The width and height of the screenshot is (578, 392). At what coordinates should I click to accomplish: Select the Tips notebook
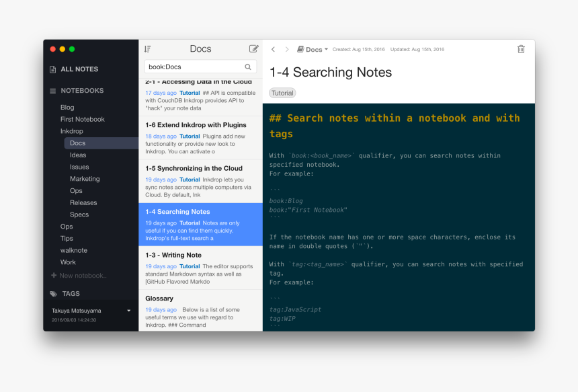[67, 239]
